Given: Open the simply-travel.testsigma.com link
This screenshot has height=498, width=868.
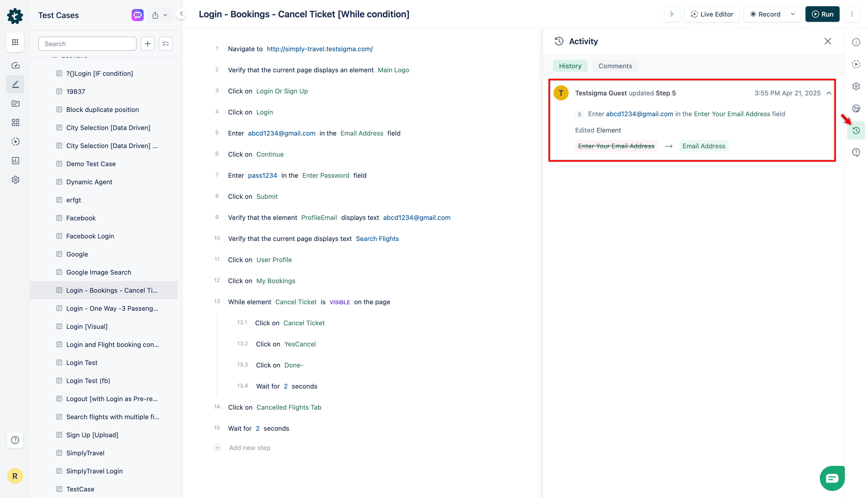Looking at the screenshot, I should 319,49.
